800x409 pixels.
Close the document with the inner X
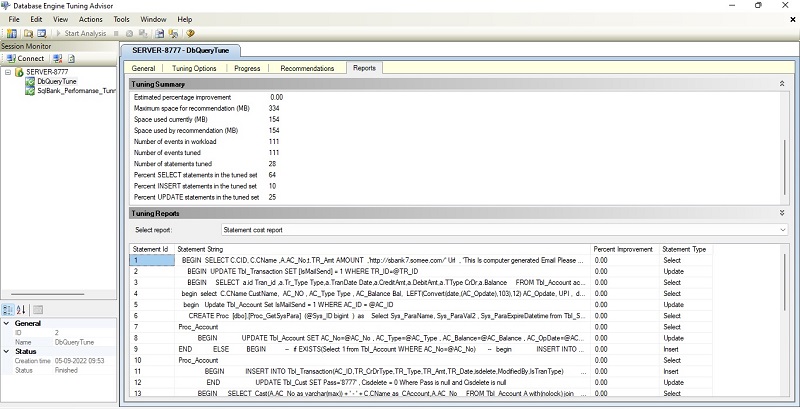793,19
